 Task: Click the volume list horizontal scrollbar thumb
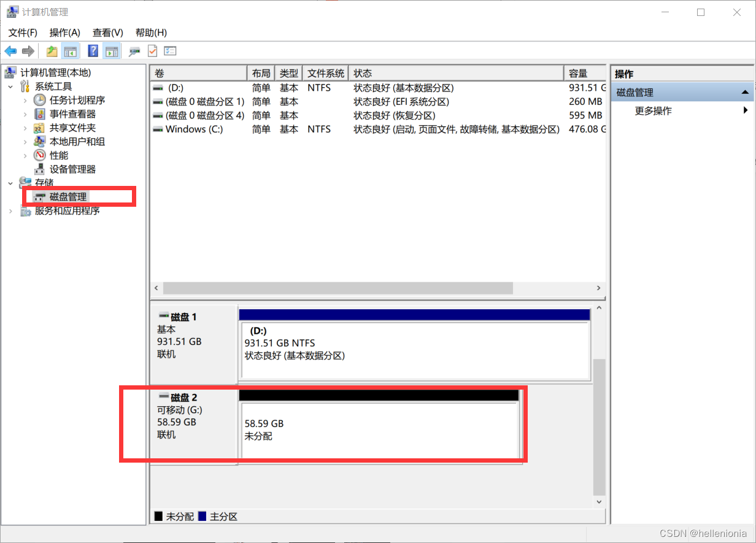tap(337, 288)
